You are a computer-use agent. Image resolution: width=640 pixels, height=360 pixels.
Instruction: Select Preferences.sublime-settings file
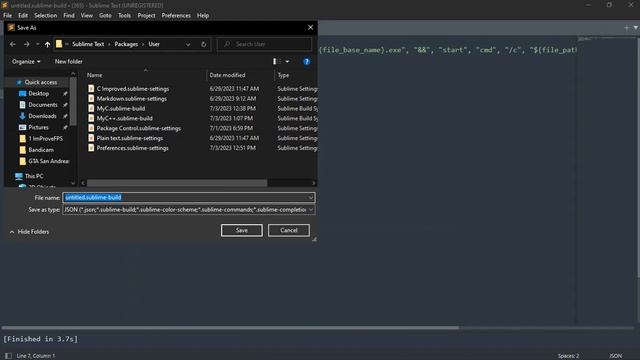[x=132, y=148]
